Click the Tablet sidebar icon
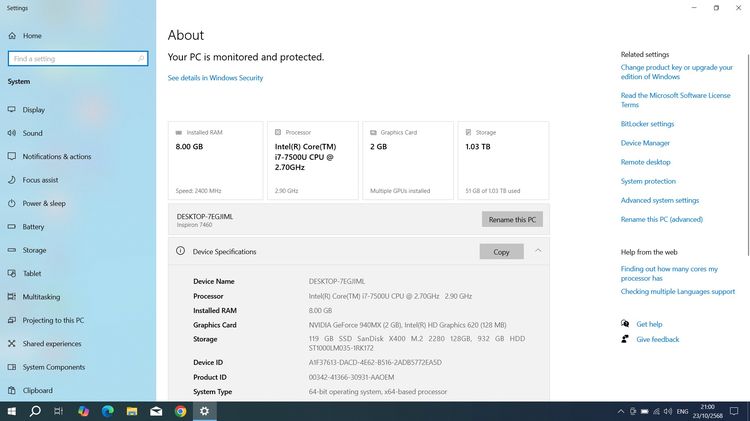This screenshot has width=750, height=421. coord(12,273)
